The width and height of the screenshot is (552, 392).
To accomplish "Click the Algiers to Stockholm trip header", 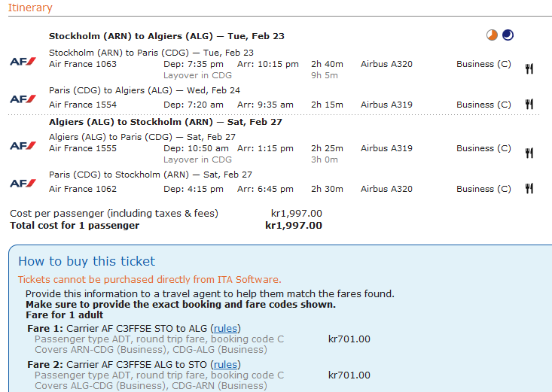I will pos(165,122).
